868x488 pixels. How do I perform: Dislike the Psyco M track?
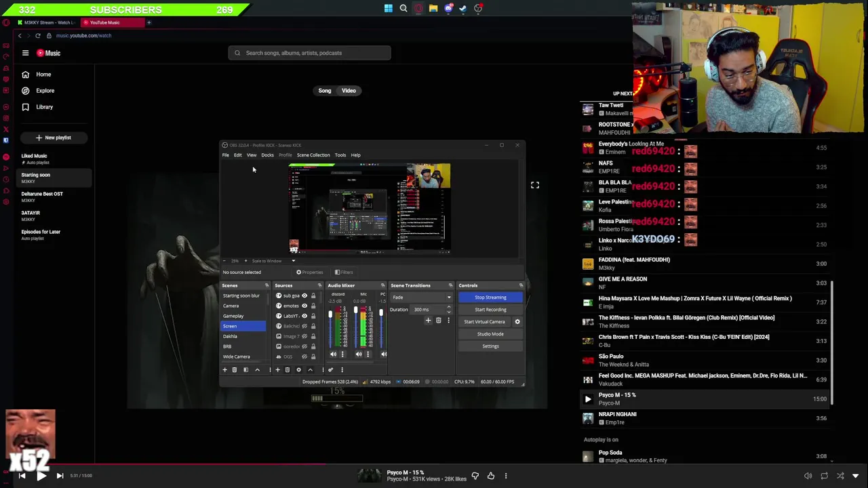[x=475, y=476]
